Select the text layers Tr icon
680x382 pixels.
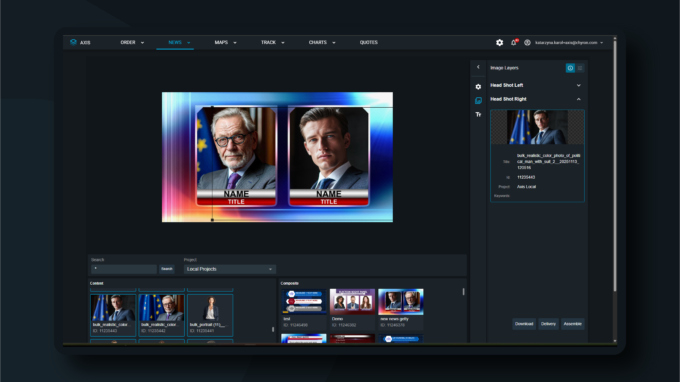[x=478, y=114]
